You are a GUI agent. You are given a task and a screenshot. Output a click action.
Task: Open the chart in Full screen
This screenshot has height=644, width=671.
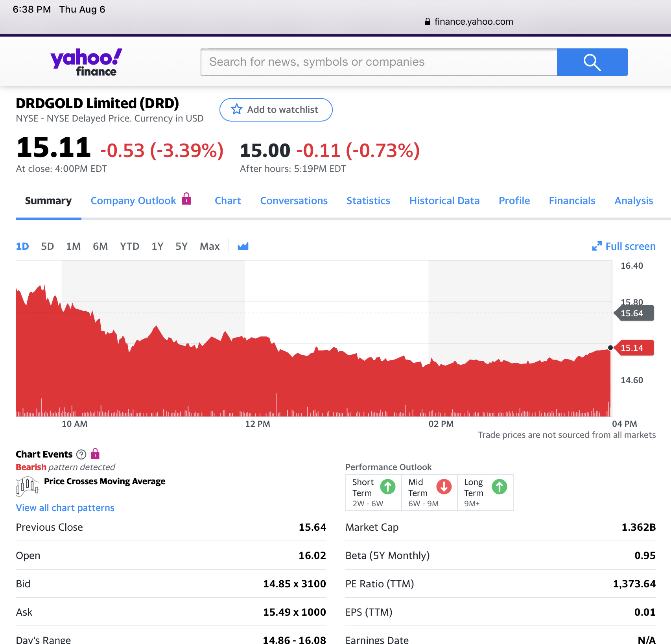click(624, 246)
